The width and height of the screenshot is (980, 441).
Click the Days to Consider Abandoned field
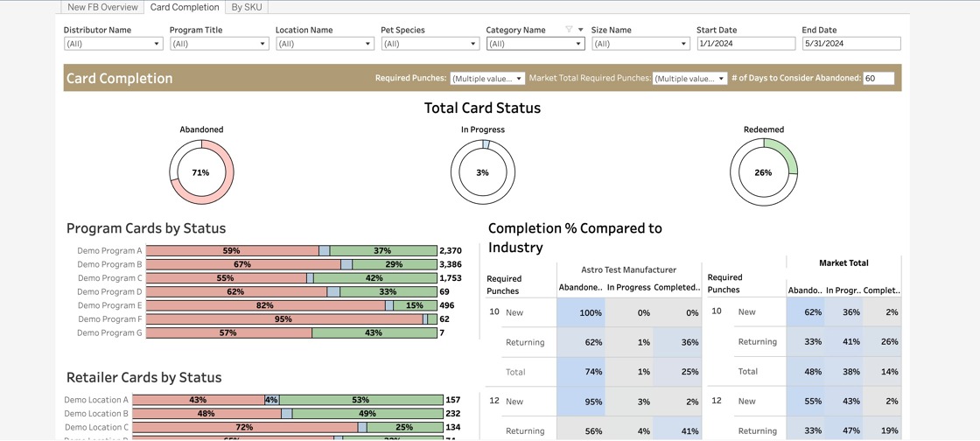[x=878, y=79]
